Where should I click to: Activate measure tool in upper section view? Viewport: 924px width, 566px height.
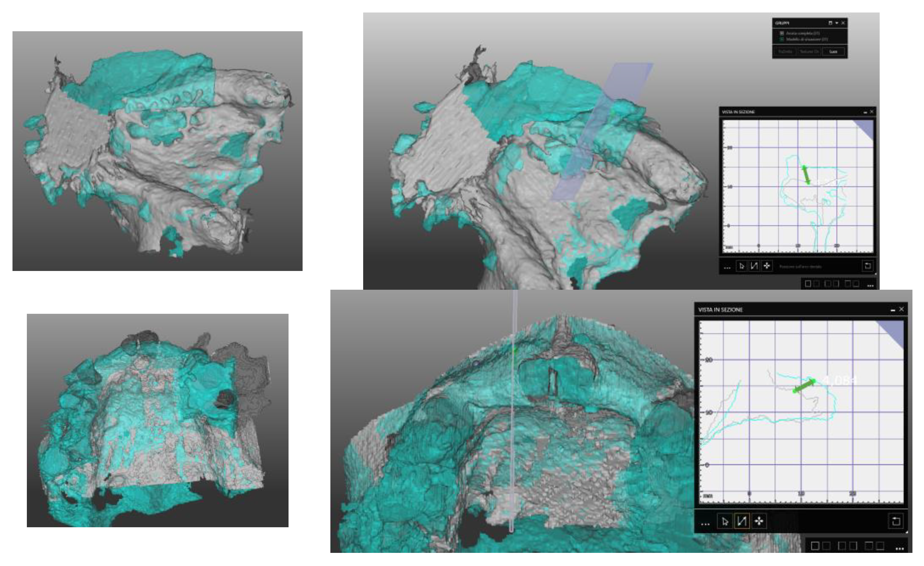coord(754,266)
